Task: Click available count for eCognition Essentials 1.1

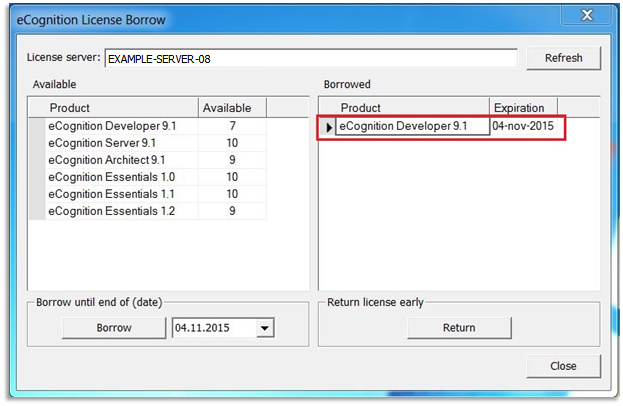Action: click(232, 194)
